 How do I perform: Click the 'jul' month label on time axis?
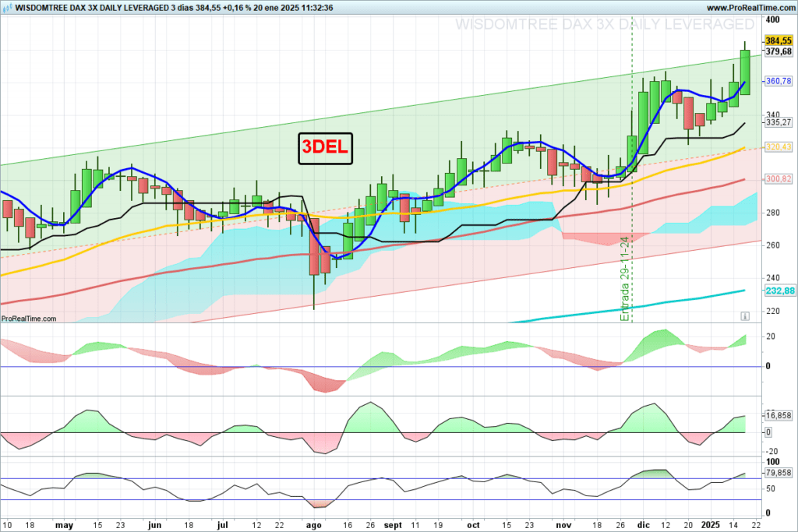point(222,525)
